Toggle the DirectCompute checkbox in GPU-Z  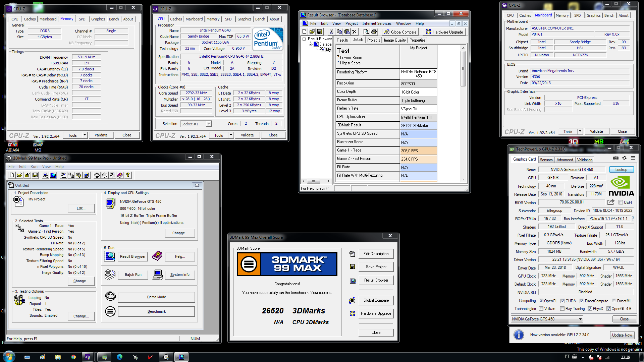582,301
